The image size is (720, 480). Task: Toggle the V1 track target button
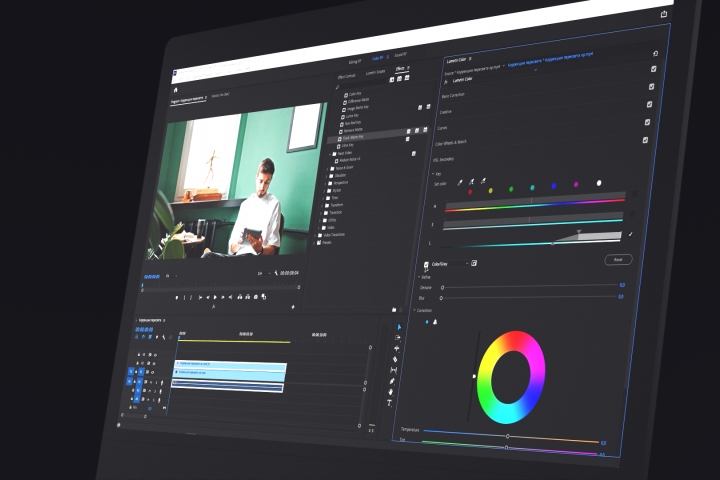(141, 372)
